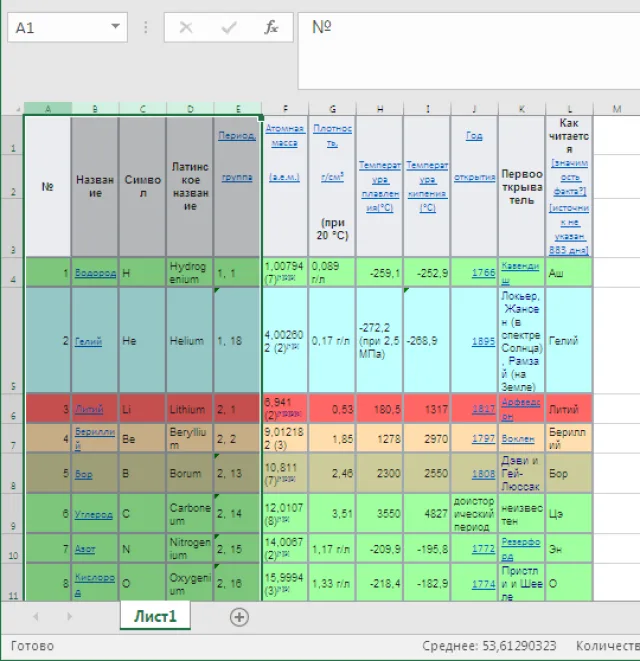Select row 9 header
This screenshot has height=661, width=640.
(13, 514)
